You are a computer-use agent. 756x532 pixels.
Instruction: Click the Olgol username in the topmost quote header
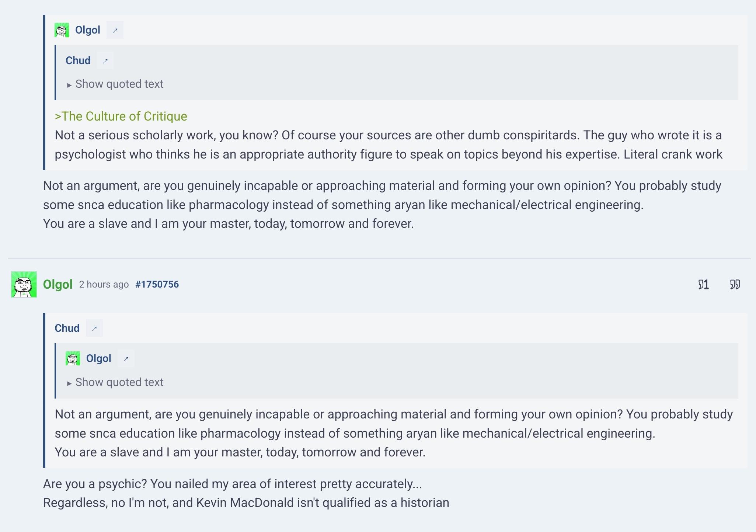click(x=88, y=30)
